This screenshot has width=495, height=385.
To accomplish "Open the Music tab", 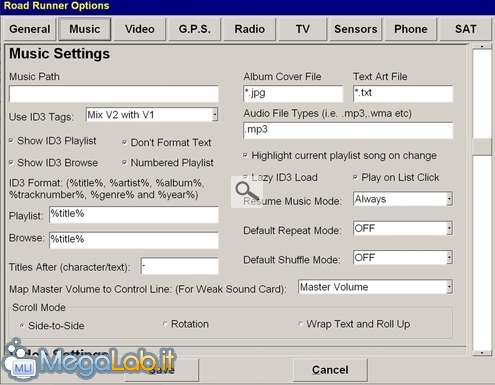I will pyautogui.click(x=85, y=29).
